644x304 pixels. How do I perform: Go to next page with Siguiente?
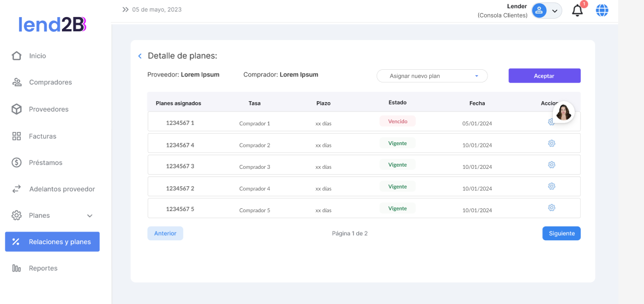[x=561, y=234]
